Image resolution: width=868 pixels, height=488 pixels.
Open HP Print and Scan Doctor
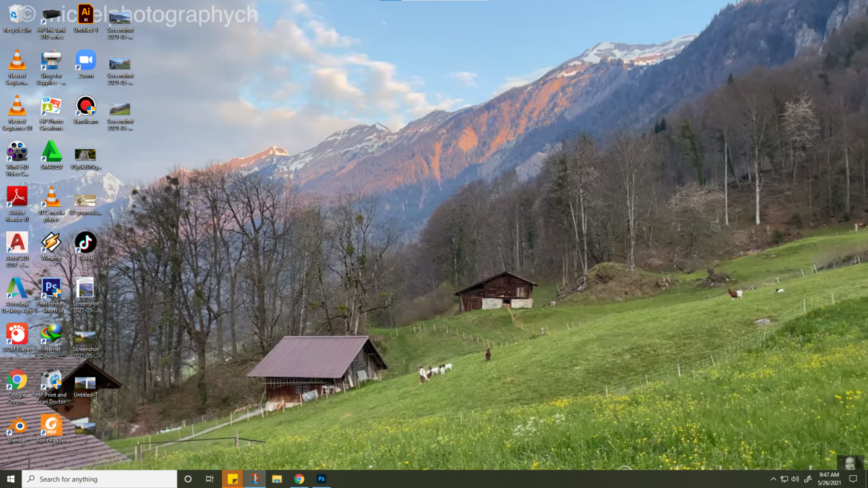pyautogui.click(x=52, y=388)
